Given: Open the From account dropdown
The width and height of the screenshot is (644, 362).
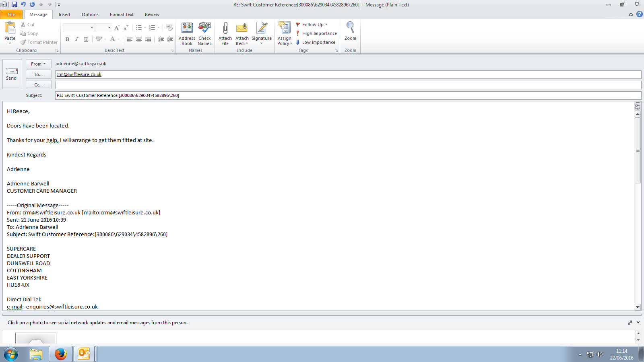Looking at the screenshot, I should (x=39, y=64).
